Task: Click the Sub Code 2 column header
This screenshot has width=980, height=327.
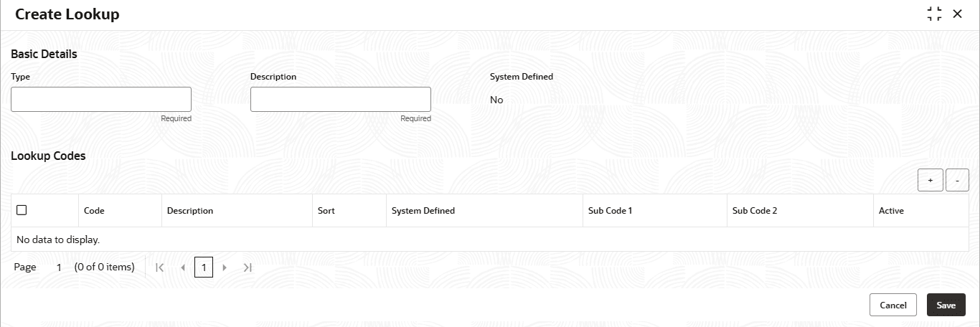Action: coord(755,211)
